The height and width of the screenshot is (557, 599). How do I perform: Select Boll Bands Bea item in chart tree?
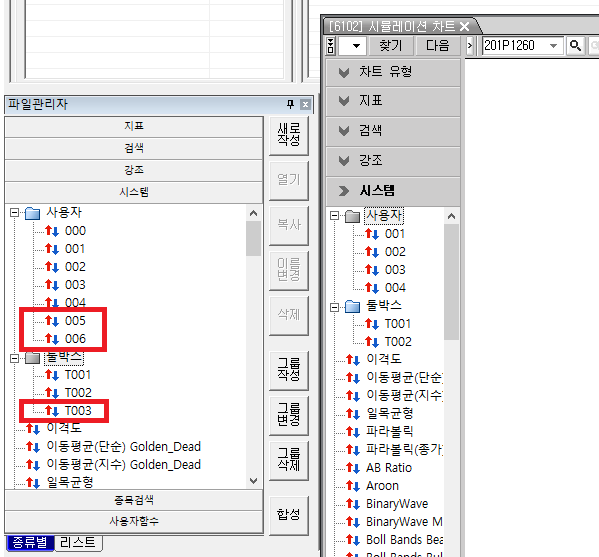pos(404,539)
